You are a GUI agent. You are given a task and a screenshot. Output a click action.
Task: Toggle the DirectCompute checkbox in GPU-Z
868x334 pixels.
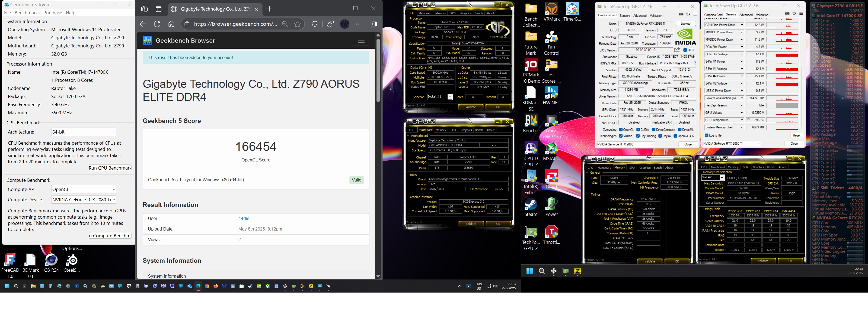point(654,130)
